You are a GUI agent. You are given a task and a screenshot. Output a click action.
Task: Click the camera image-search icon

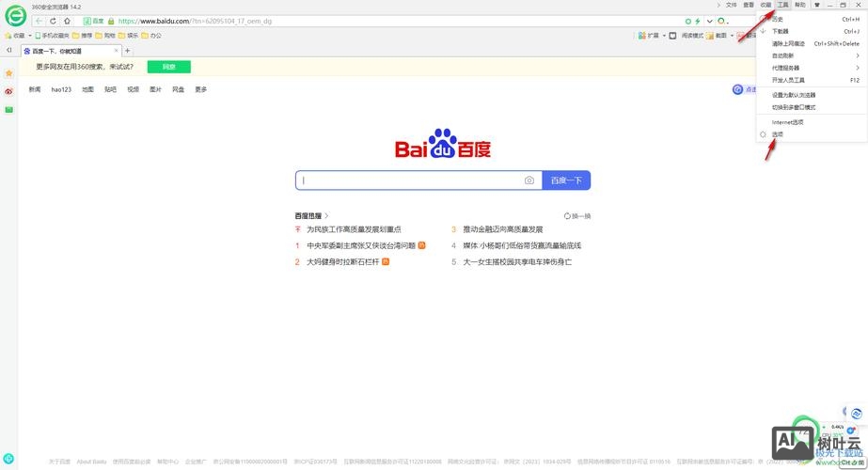point(529,180)
